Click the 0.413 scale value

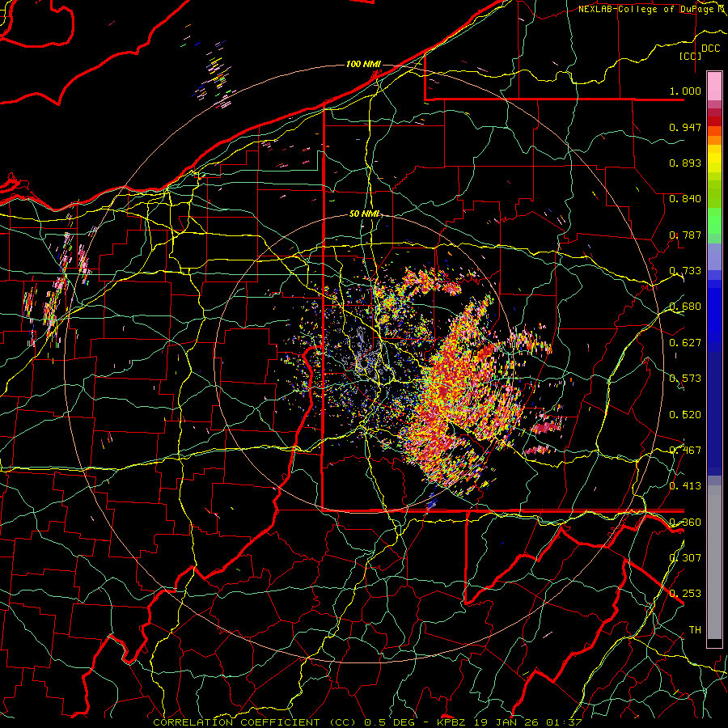(x=685, y=486)
